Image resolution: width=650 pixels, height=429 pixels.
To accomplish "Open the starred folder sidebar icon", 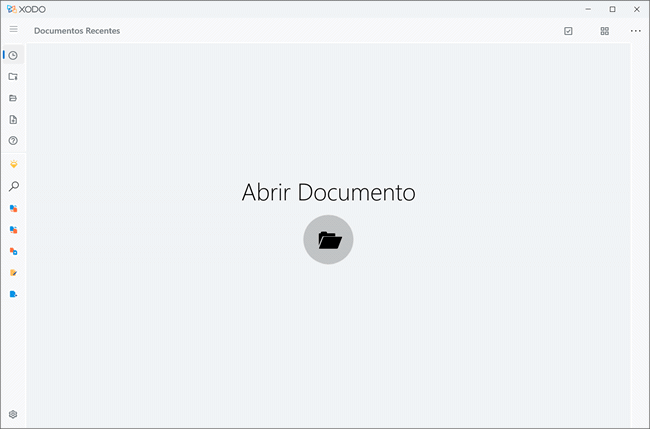I will pos(13,76).
